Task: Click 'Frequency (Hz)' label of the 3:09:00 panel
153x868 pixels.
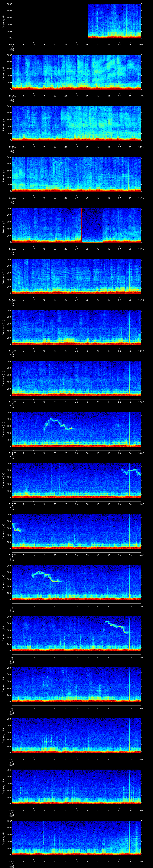Action: click(3, 21)
